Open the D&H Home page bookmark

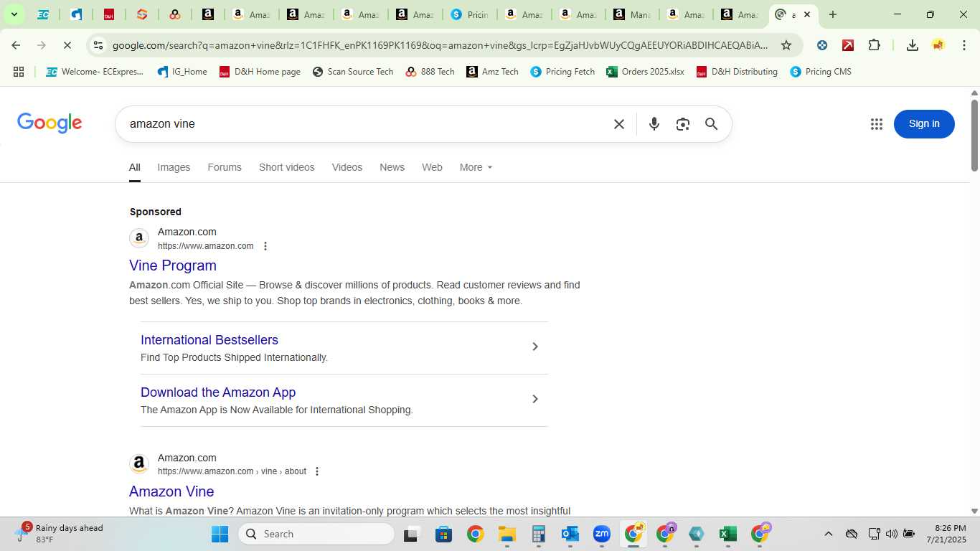click(260, 72)
